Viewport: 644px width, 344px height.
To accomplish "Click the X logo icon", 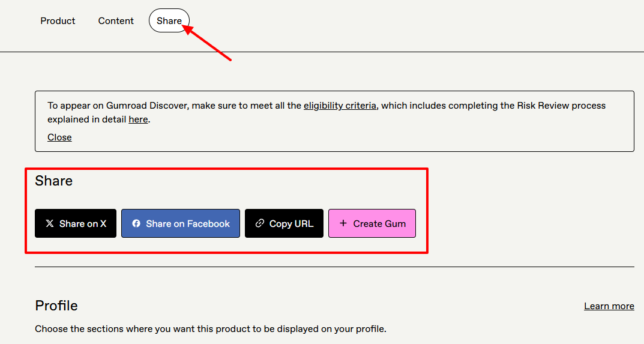I will (x=50, y=223).
